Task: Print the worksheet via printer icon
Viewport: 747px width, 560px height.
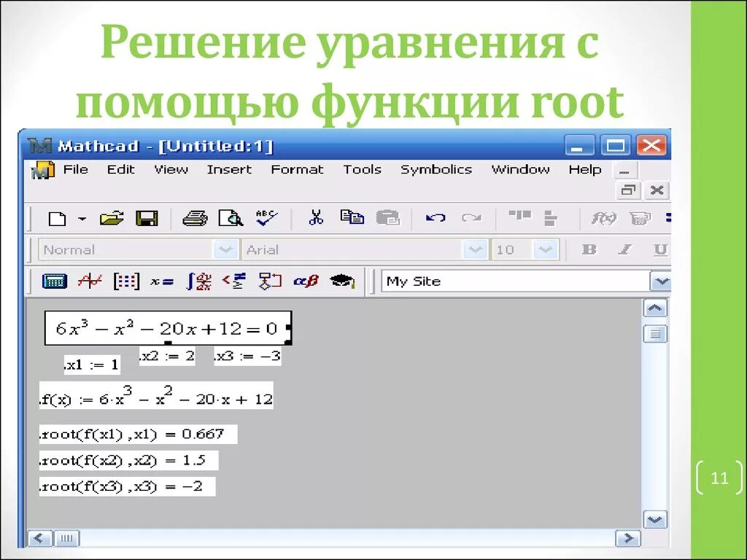Action: tap(195, 219)
